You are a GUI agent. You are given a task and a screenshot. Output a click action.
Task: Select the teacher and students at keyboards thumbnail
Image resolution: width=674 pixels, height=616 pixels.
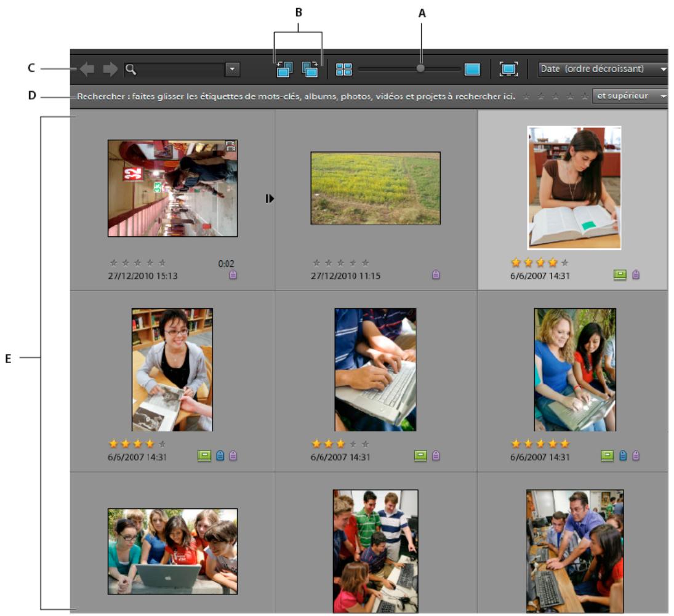(575, 551)
